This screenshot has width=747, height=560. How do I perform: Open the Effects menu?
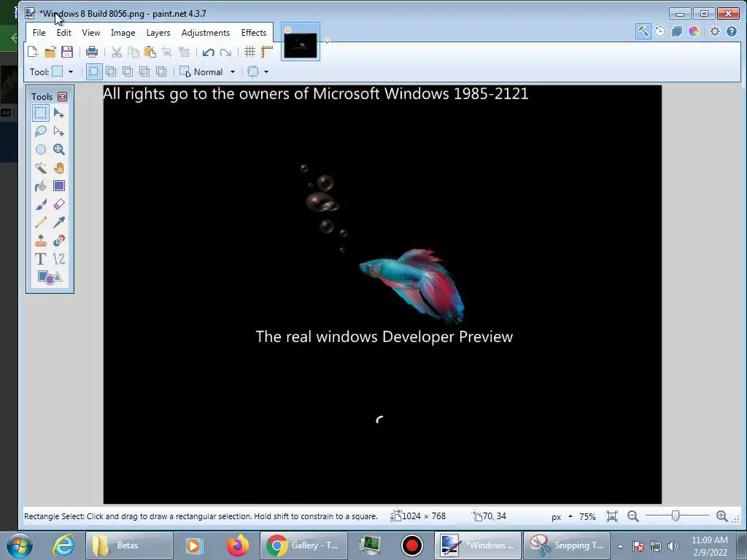[x=253, y=33]
